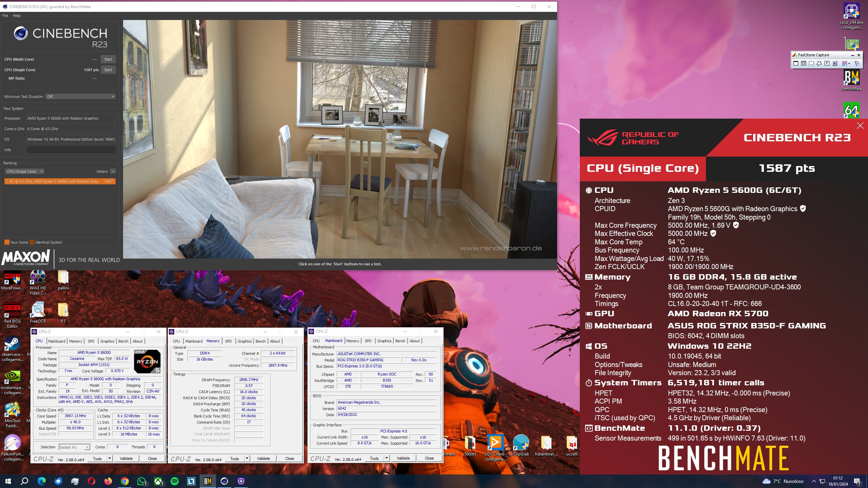Capture active window in FastStone Capture
The image size is (868, 488).
coord(796,63)
